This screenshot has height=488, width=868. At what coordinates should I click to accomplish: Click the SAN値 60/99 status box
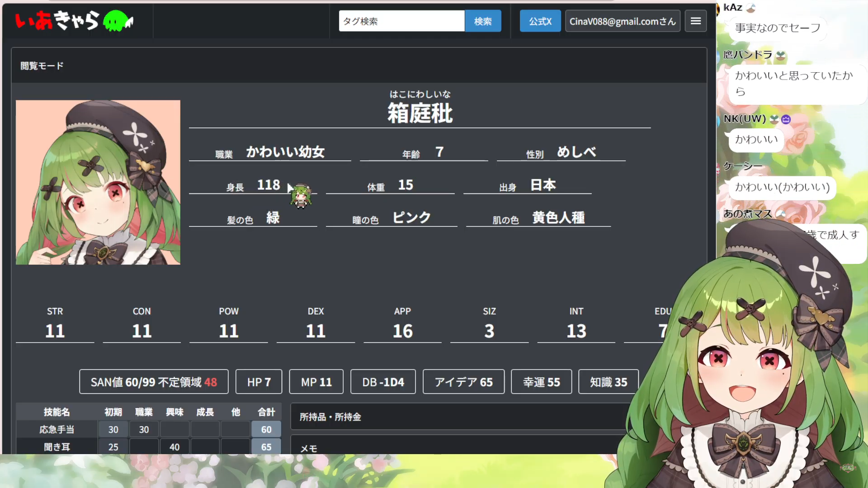point(154,382)
